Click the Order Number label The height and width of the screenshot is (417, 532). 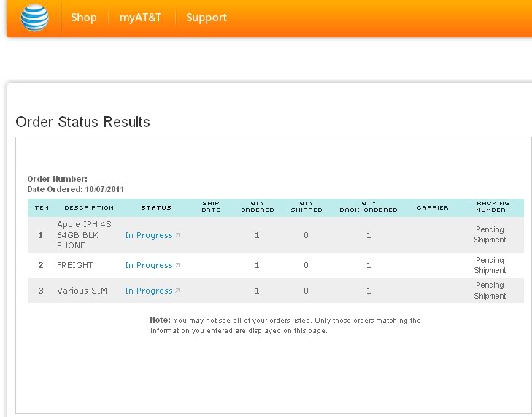[x=58, y=179]
